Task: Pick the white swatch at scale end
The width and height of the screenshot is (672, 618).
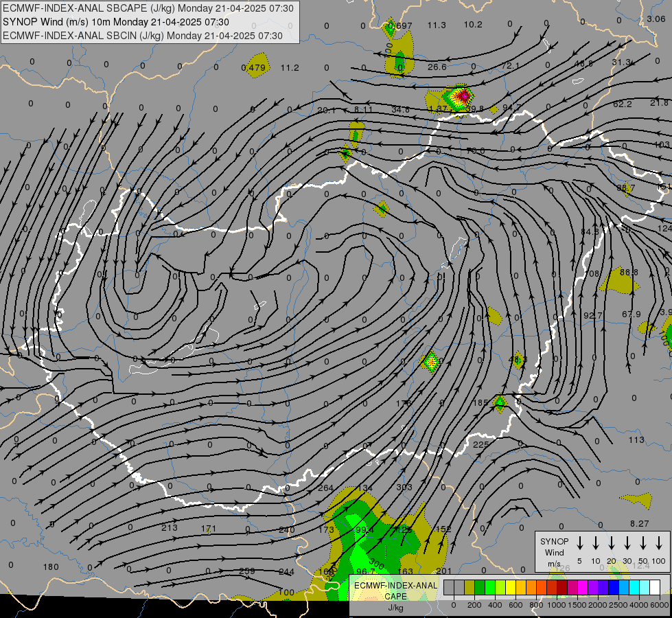Action: 655,588
